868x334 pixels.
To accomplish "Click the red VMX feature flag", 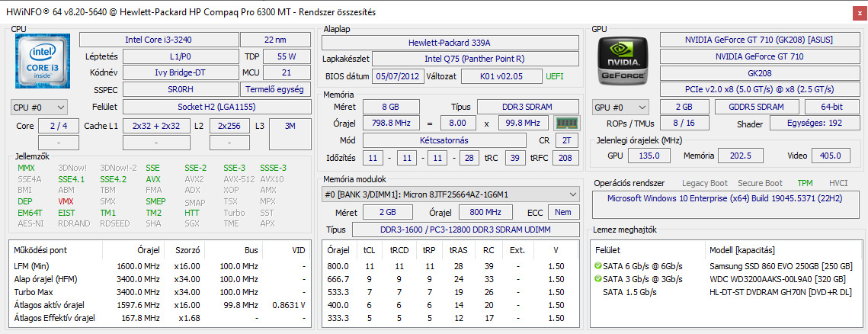I will tap(66, 201).
